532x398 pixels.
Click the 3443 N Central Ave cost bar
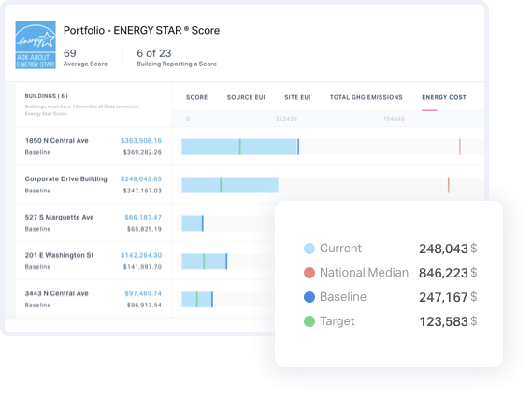(x=197, y=300)
